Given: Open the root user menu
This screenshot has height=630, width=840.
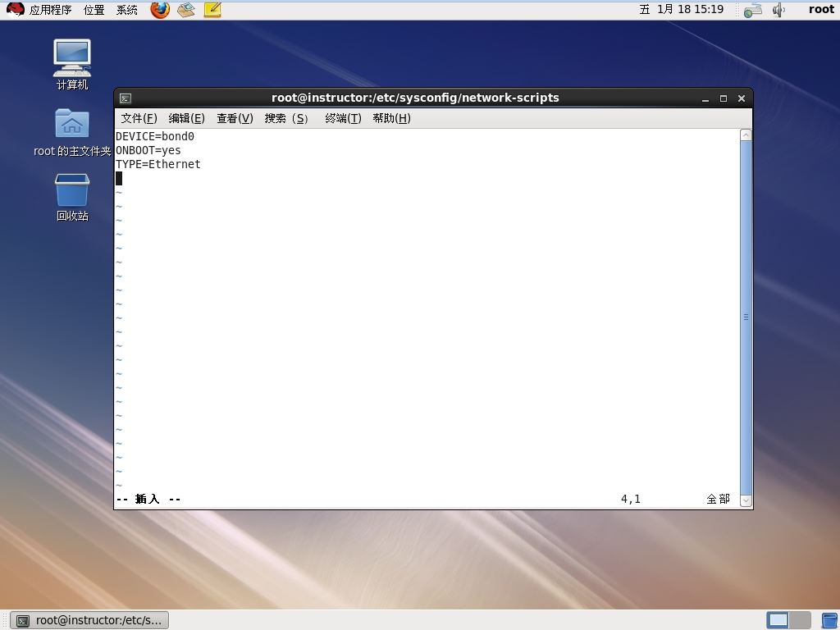Looking at the screenshot, I should click(821, 10).
